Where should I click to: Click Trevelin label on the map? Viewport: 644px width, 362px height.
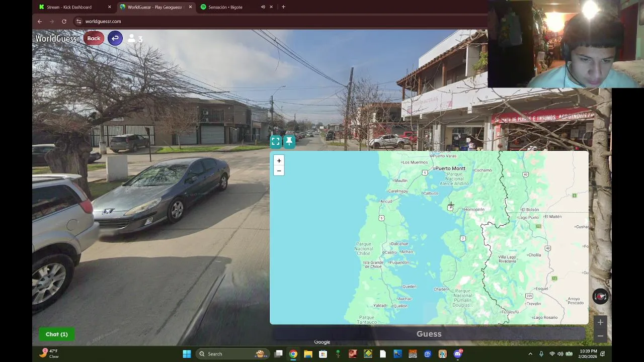[x=534, y=304]
